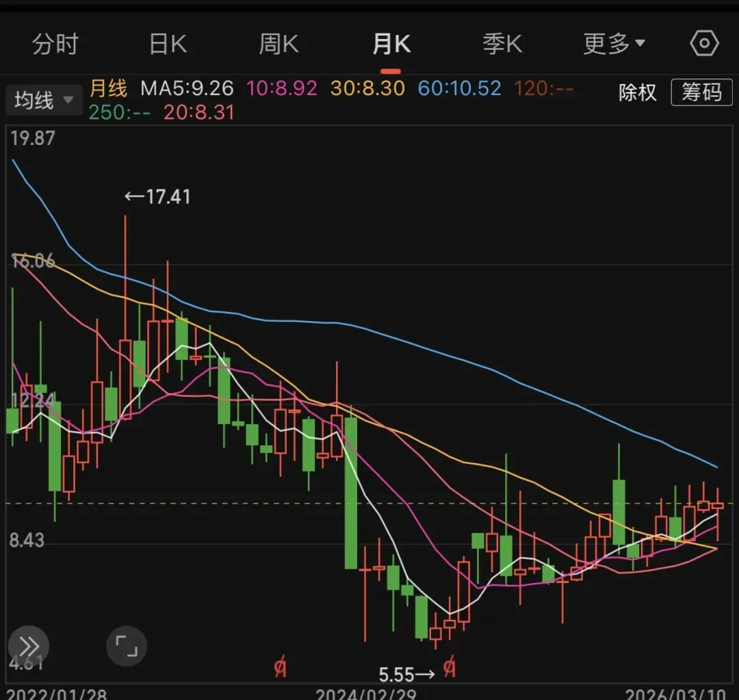This screenshot has height=700, width=739.
Task: Click the 20:8.31 moving average label
Action: 199,112
